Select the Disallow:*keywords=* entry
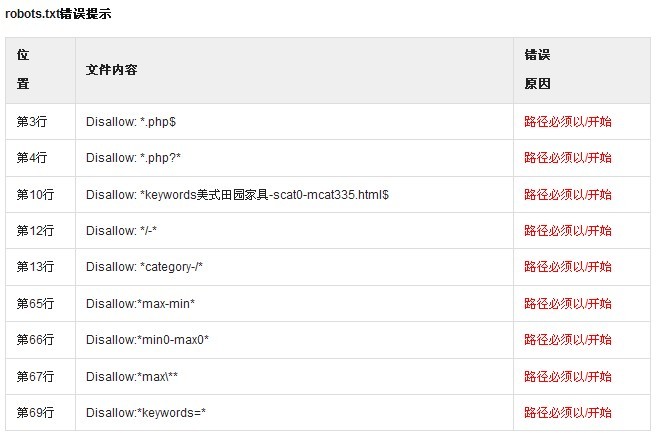Screen dimensions: 665x433 145,413
